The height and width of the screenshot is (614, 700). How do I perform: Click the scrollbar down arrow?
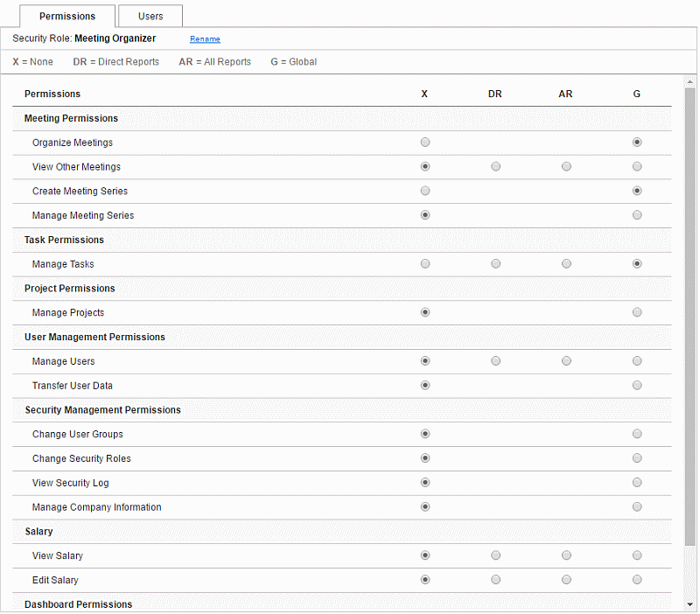689,604
